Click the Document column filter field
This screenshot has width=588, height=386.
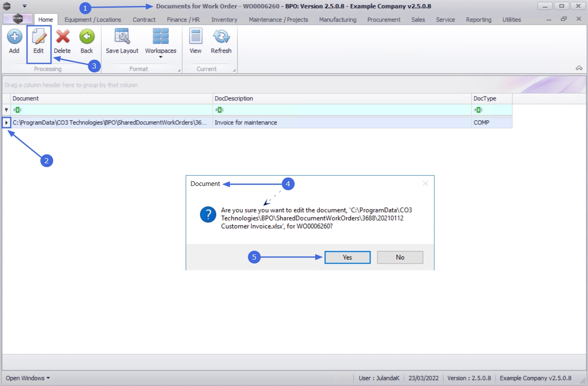point(112,110)
